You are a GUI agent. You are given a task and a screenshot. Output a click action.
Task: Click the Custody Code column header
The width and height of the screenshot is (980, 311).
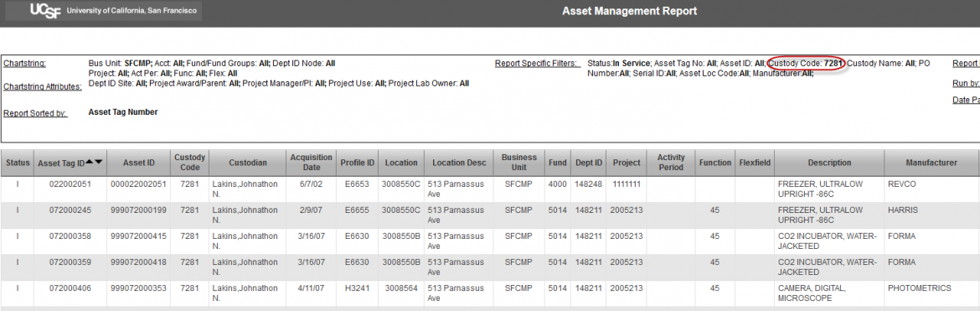coord(189,163)
